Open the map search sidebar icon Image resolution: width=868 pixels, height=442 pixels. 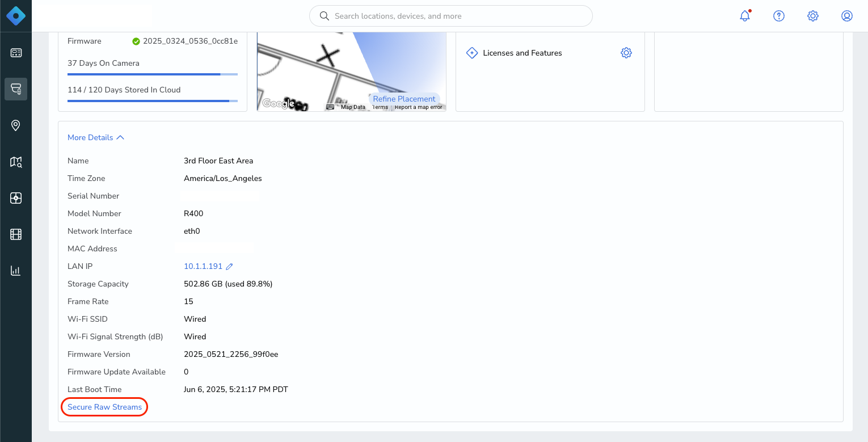coord(16,162)
